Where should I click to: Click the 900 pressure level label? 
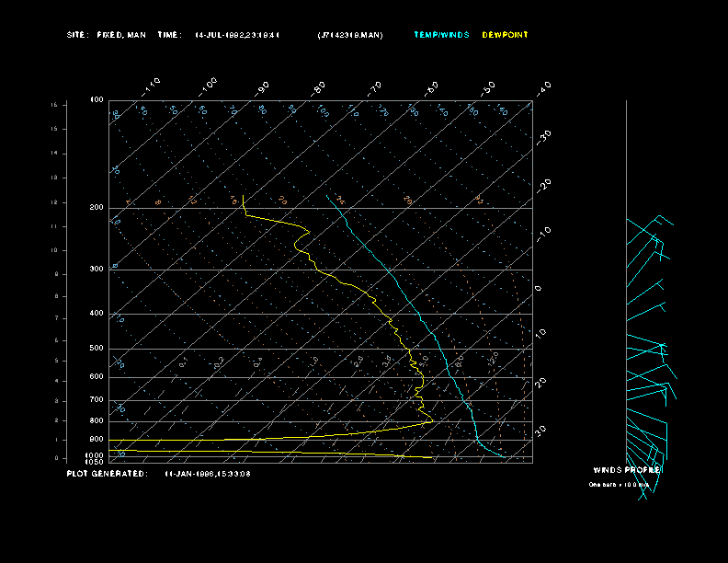pos(97,439)
